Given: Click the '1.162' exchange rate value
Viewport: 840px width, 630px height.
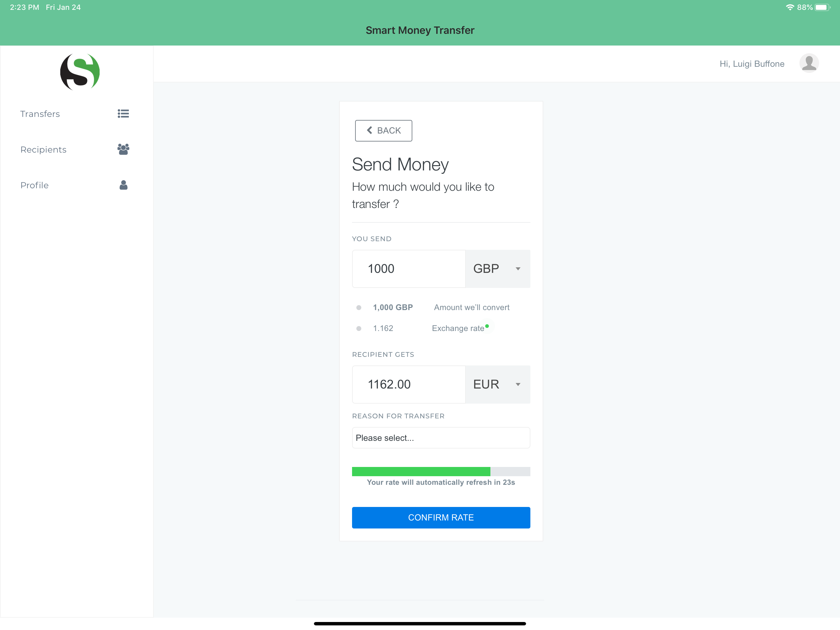Looking at the screenshot, I should point(383,328).
